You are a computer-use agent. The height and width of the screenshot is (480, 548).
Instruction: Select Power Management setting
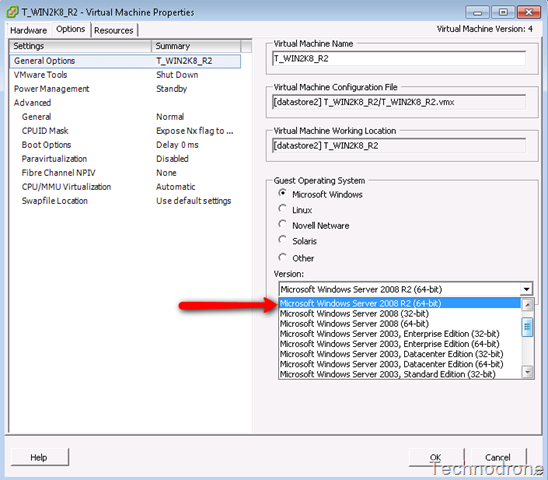52,89
